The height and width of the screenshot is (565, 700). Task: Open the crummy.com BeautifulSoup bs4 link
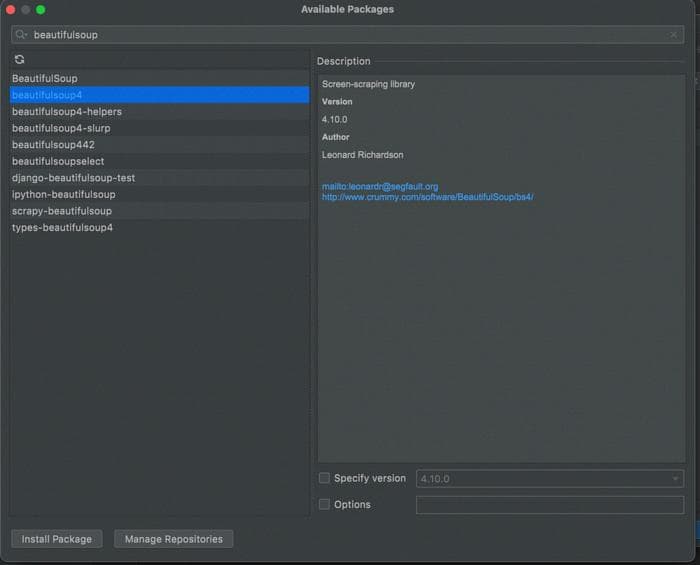[428, 197]
